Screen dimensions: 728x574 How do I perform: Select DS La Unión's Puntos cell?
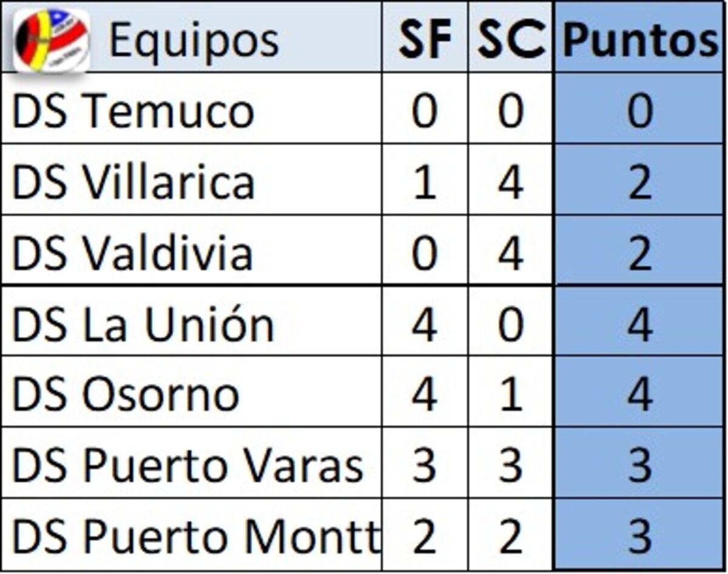coord(640,321)
